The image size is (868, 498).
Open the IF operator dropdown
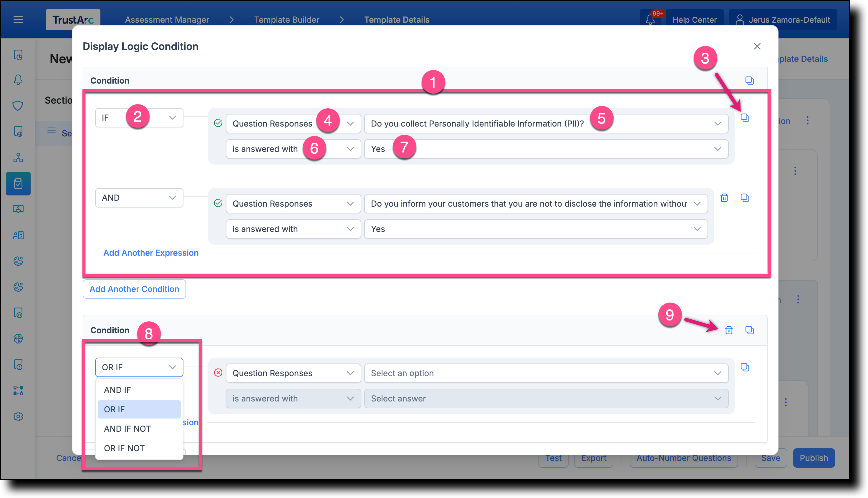coord(139,118)
